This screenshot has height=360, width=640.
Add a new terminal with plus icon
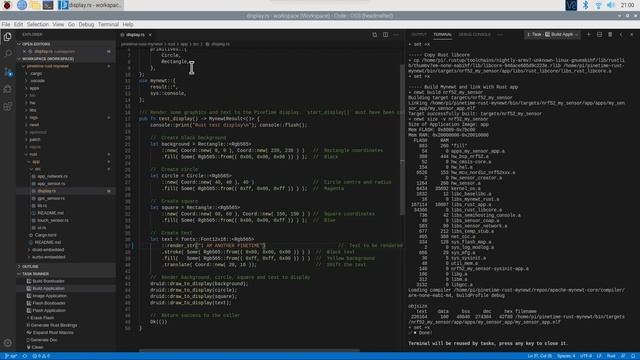589,35
